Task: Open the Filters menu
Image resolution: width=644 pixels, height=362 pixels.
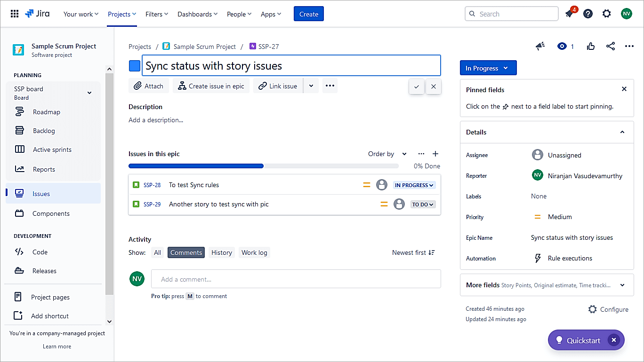Action: pos(157,14)
